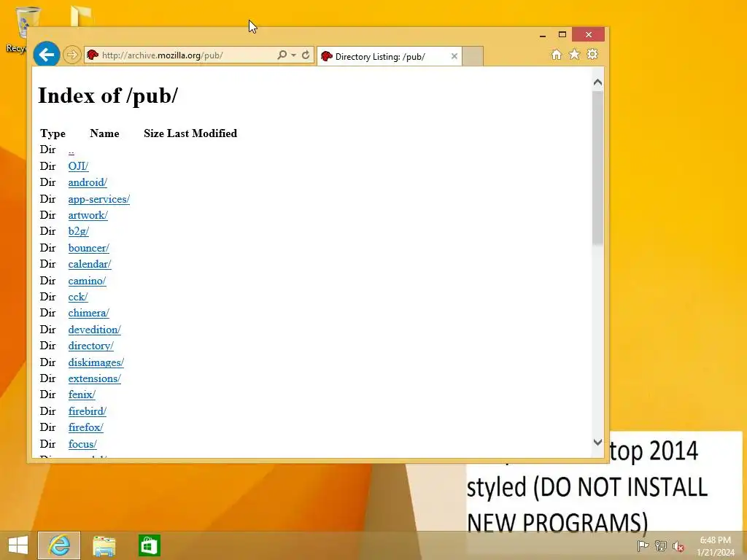Select the Directory Listing: /pub/ tab

pos(390,57)
